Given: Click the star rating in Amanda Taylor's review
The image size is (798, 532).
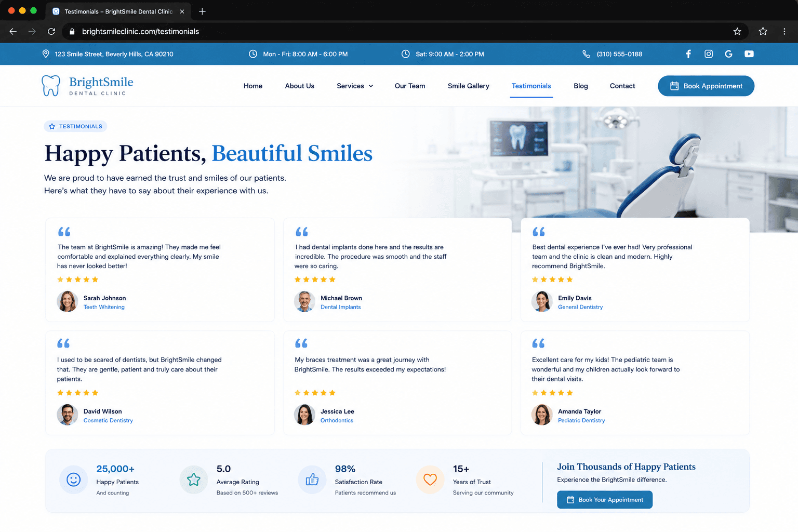Looking at the screenshot, I should coord(552,393).
